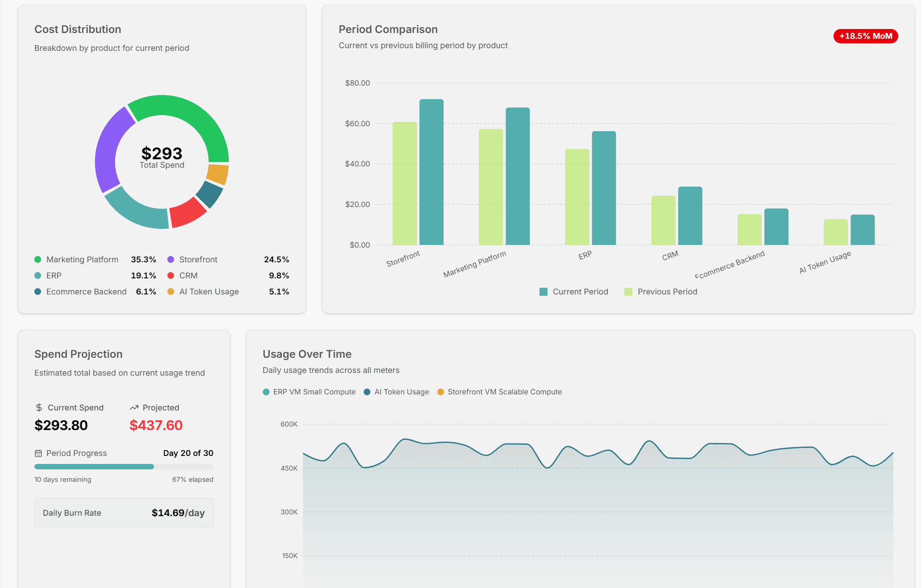The width and height of the screenshot is (921, 588).
Task: Toggle the Current Period legend swatch
Action: [543, 292]
